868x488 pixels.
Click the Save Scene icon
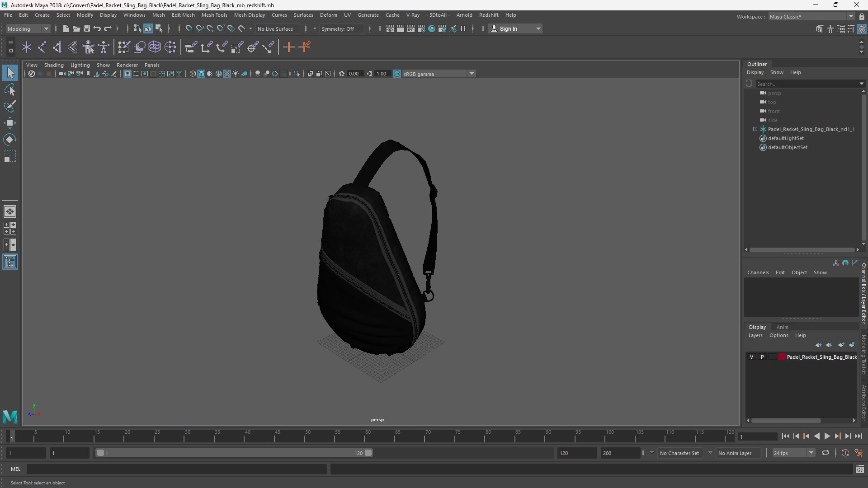(86, 28)
